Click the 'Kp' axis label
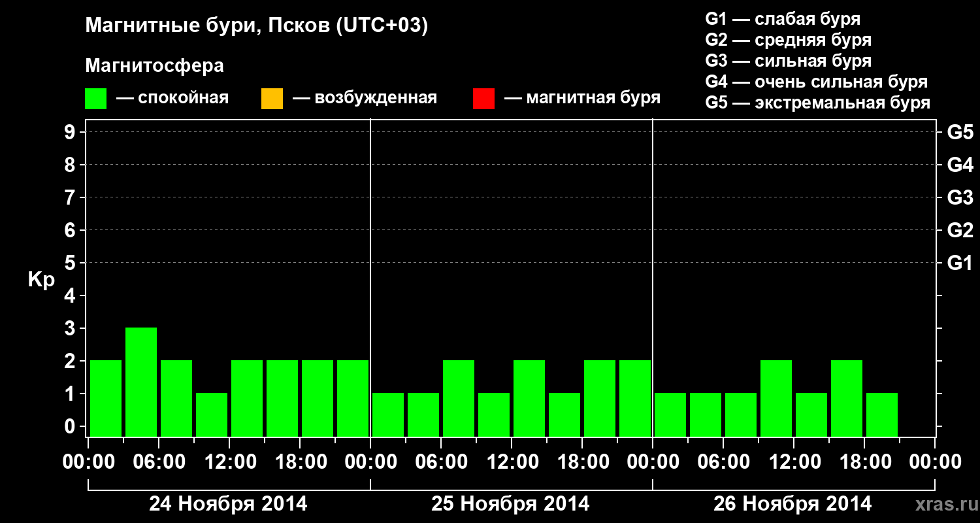The image size is (980, 523). (41, 280)
